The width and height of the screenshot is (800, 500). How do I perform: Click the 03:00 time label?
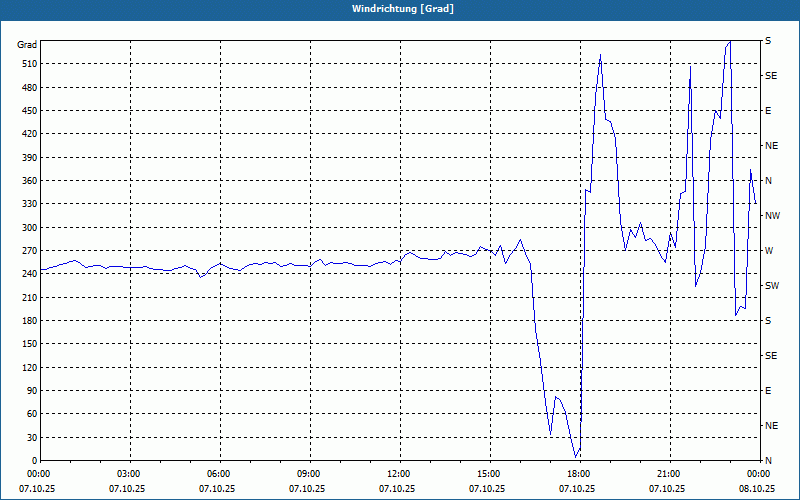(130, 473)
